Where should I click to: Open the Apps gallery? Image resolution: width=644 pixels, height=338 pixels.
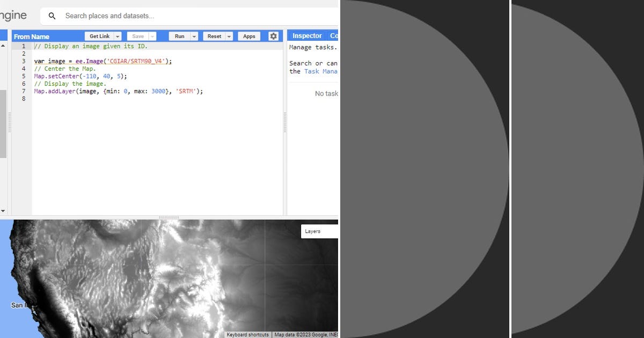click(x=248, y=36)
